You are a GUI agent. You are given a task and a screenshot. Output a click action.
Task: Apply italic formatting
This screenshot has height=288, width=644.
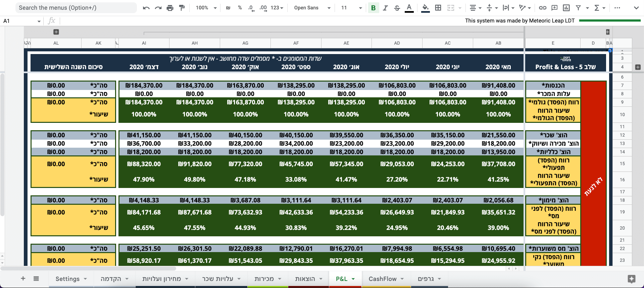coord(385,8)
